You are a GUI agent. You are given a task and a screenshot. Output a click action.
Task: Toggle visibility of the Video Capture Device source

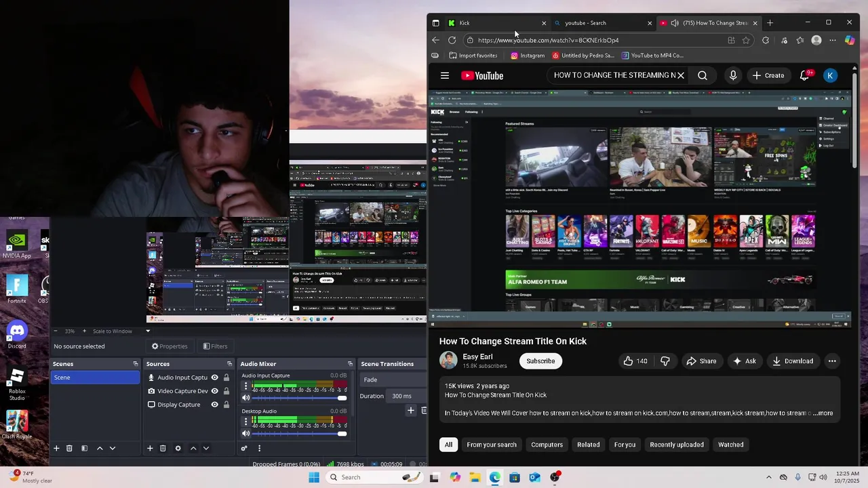click(214, 391)
